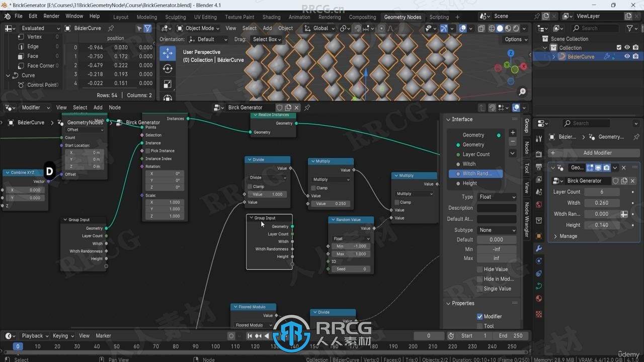
Task: Open the node editor Add menu
Action: 98,108
